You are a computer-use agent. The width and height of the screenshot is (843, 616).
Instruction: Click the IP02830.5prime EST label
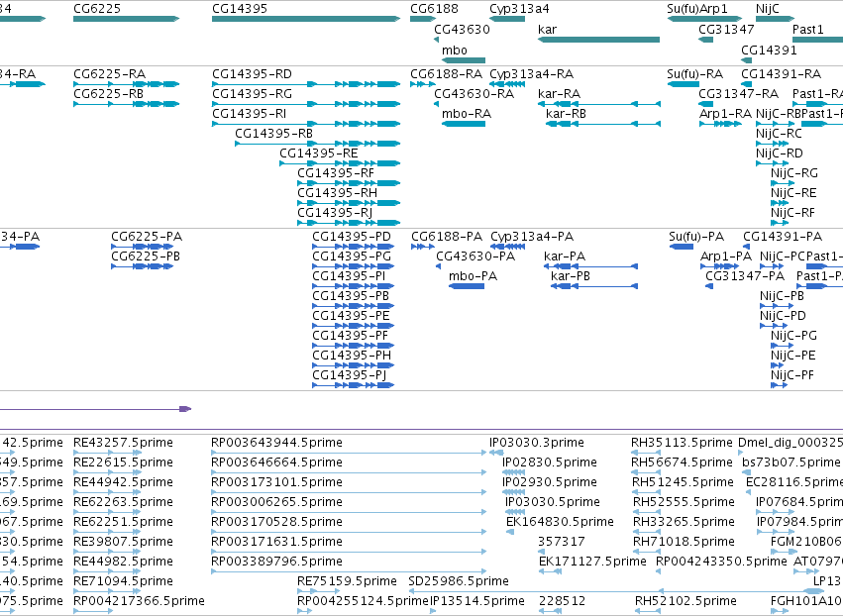(x=550, y=462)
